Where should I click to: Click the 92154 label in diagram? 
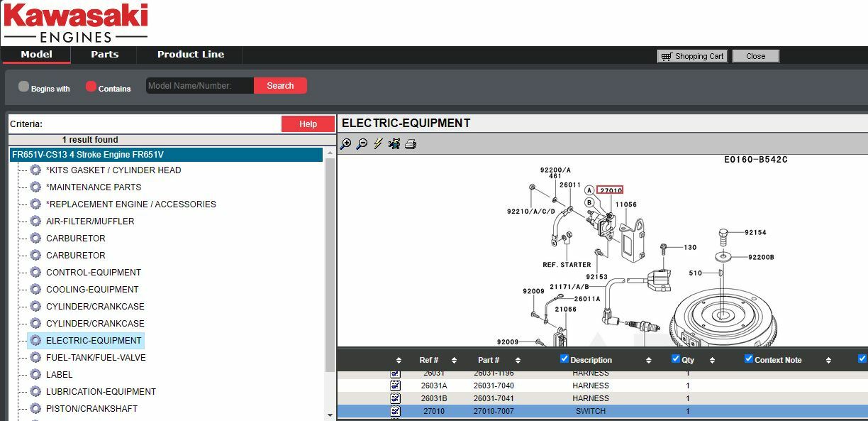coord(755,232)
